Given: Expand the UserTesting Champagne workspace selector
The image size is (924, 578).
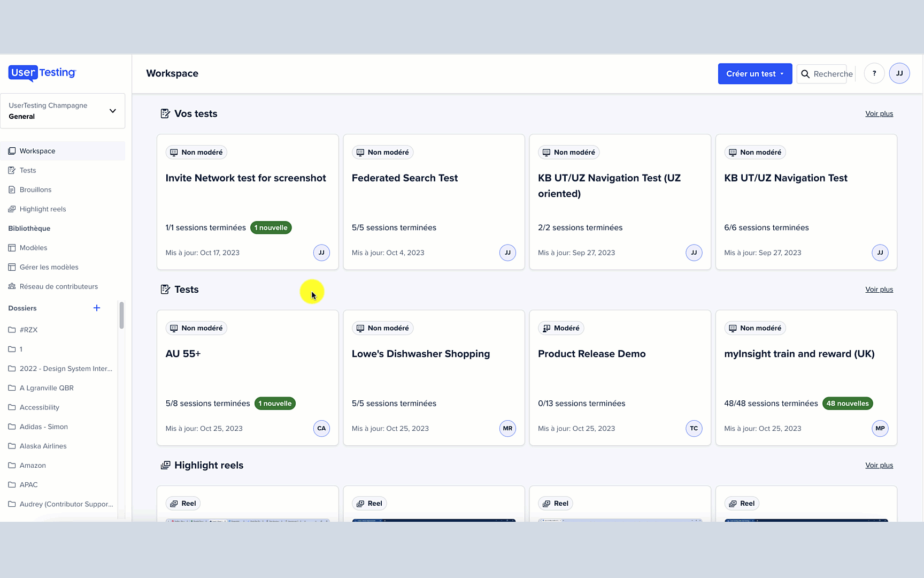Looking at the screenshot, I should tap(63, 111).
